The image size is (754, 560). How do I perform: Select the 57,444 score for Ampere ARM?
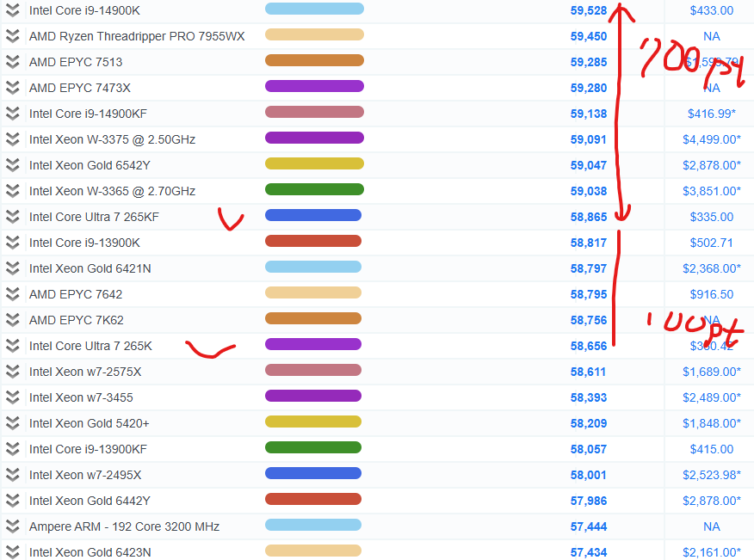tap(589, 526)
